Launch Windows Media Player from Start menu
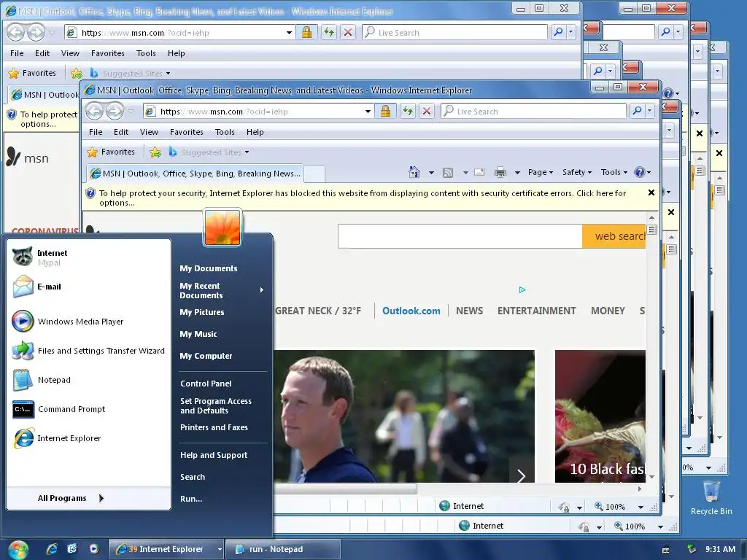 [88, 322]
